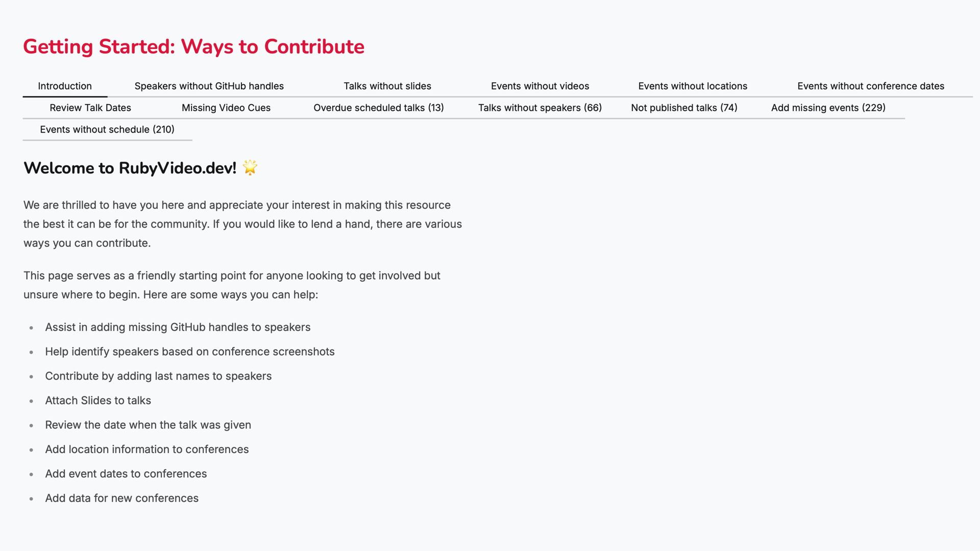Show Overdue scheduled talks (13) tab
The image size is (980, 551).
point(378,108)
